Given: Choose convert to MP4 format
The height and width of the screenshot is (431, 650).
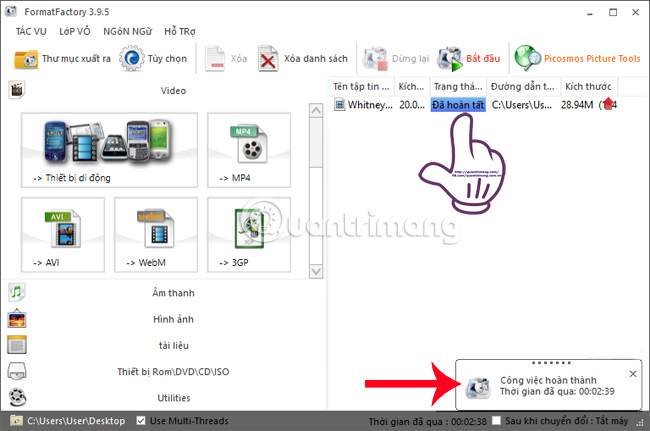Looking at the screenshot, I should point(249,150).
